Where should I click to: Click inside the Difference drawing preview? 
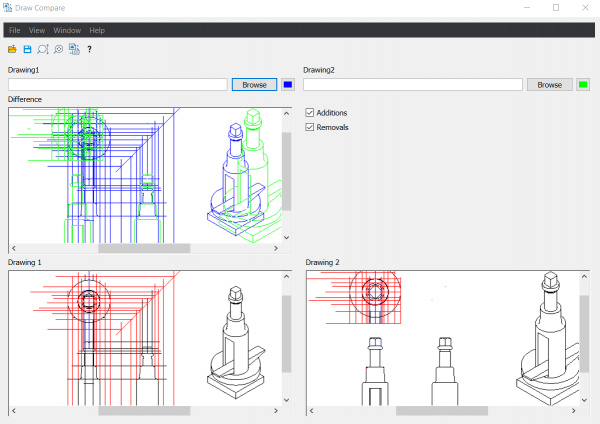(x=145, y=176)
